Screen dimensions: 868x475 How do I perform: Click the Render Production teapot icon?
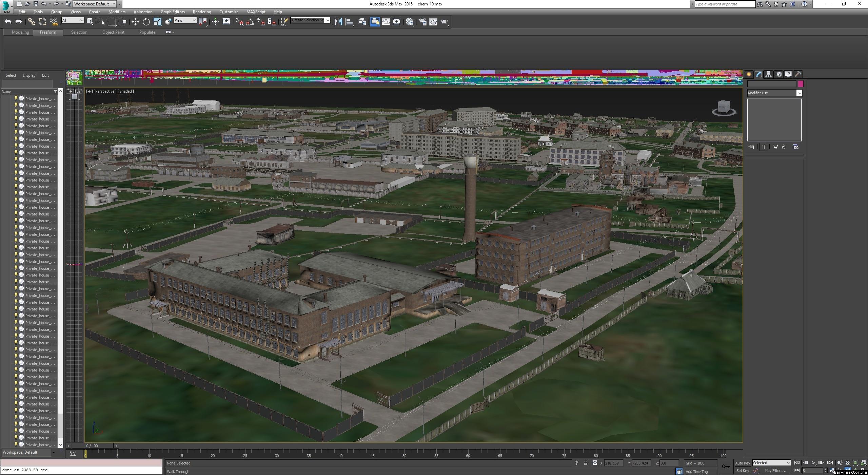pyautogui.click(x=444, y=22)
